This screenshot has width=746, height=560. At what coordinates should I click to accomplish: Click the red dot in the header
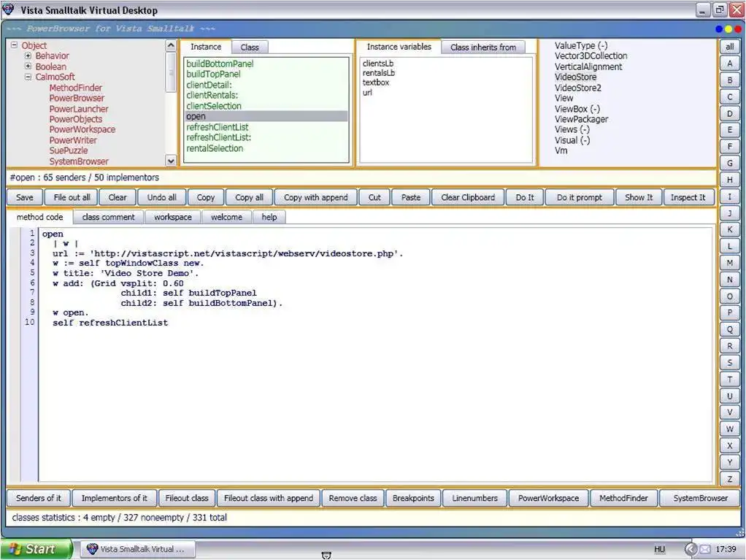click(737, 29)
